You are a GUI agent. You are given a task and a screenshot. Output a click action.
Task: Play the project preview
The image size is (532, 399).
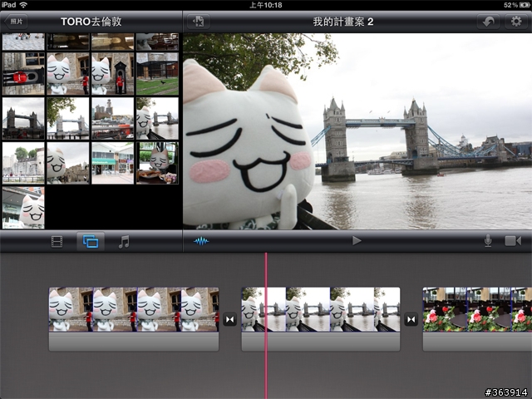(357, 241)
